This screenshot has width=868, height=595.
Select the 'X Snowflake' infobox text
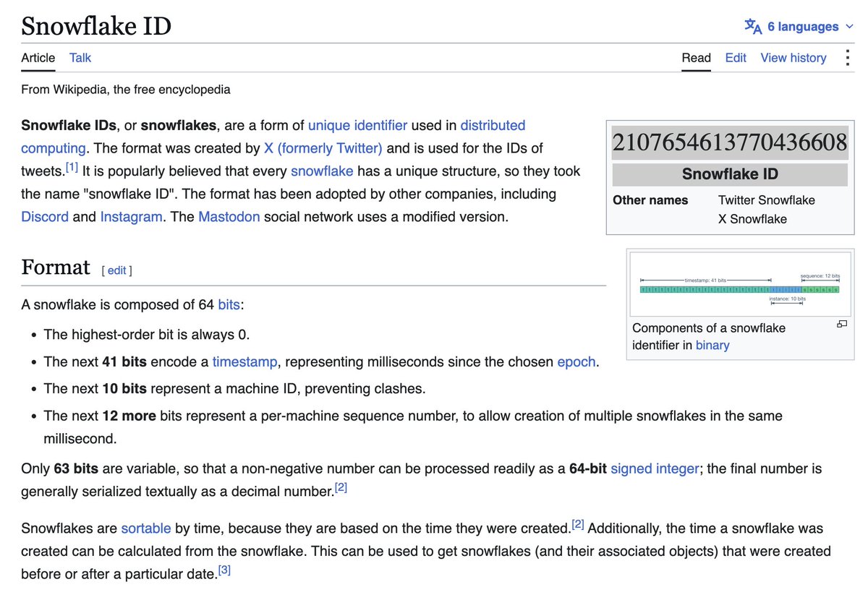coord(752,219)
